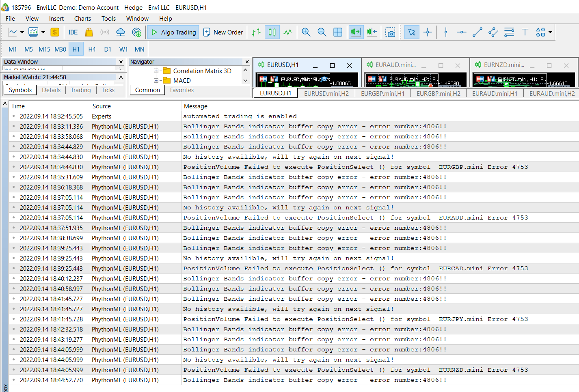Click the zoom out magnifier icon
The image size is (579, 392).
click(x=322, y=32)
